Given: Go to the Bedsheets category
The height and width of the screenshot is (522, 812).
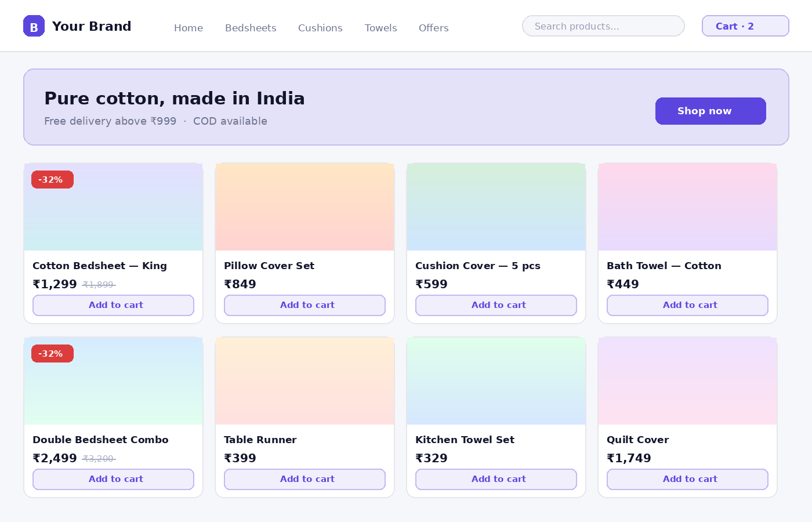Looking at the screenshot, I should (x=251, y=28).
